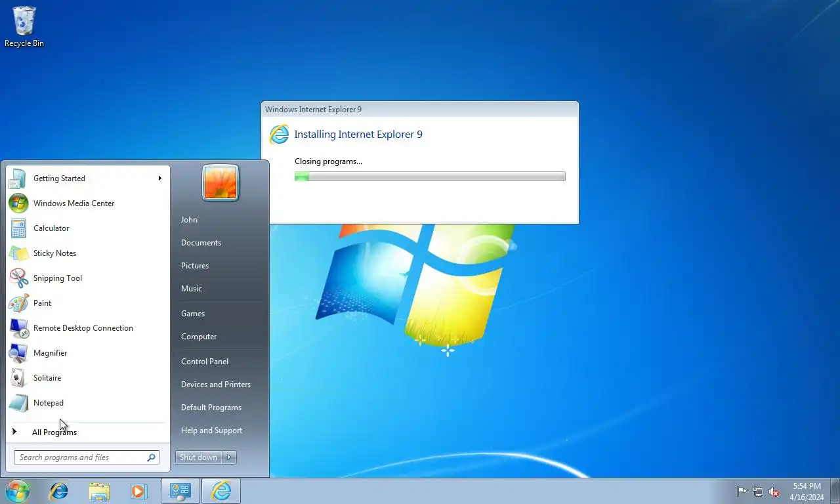This screenshot has height=504, width=840.
Task: Open Music from Start menu
Action: click(x=192, y=289)
